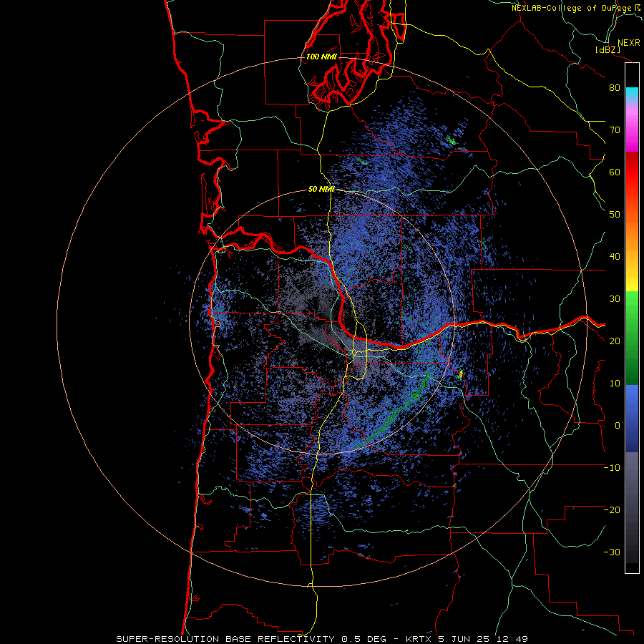This screenshot has height=644, width=644.
Task: Click the 40 value on dBZ scale
Action: pos(615,257)
